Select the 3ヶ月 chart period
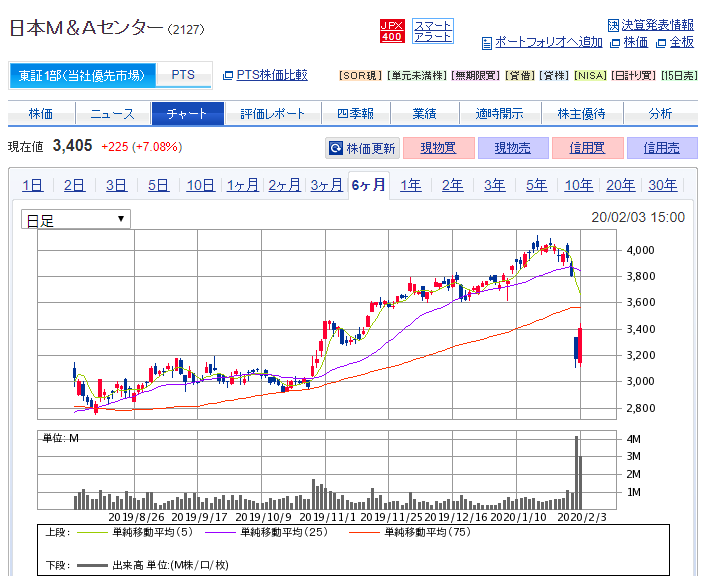The height and width of the screenshot is (576, 705). pyautogui.click(x=326, y=185)
